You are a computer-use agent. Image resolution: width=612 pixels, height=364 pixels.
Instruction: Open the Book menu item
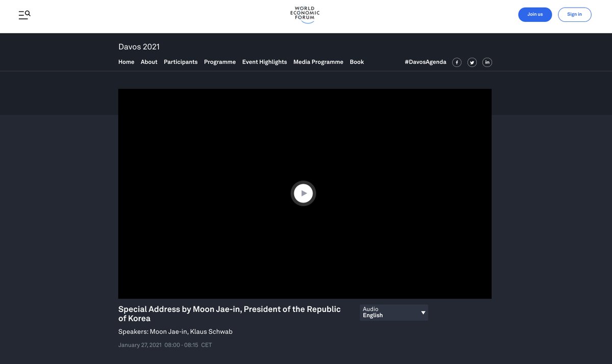pos(357,62)
